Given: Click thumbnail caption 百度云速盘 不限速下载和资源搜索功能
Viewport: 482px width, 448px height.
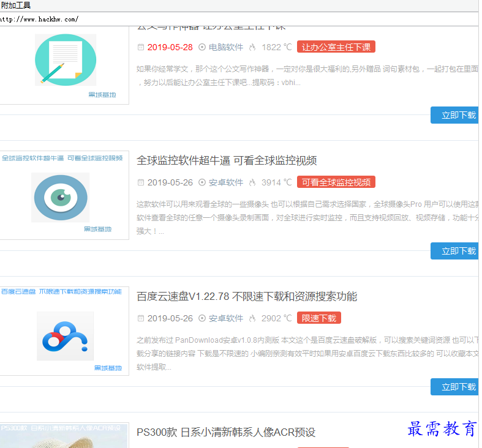Looking at the screenshot, I should 61,291.
